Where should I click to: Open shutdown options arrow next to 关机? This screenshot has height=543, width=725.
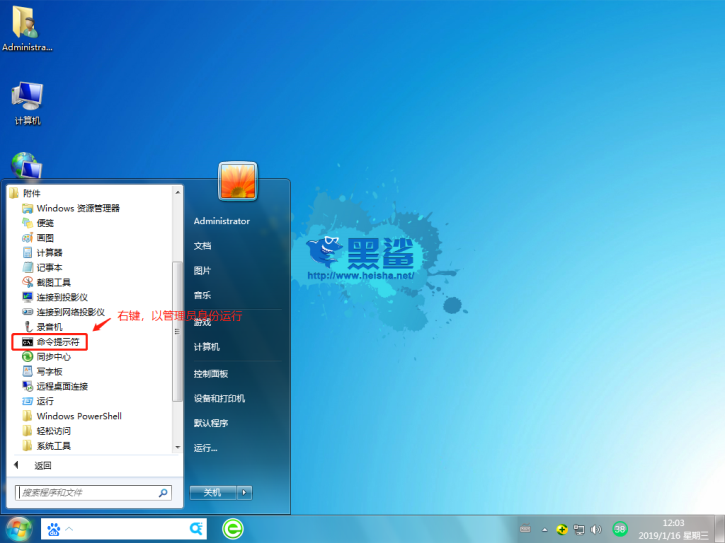pos(244,492)
